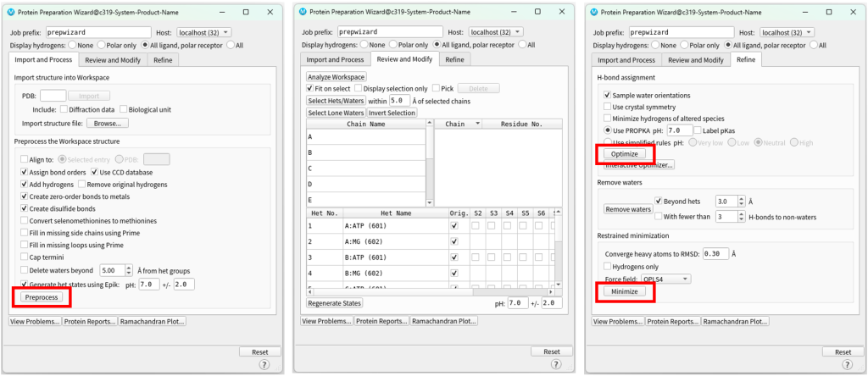Open Host dropdown above the Preprocess panel
Screen dimensions: 868x376
209,32
